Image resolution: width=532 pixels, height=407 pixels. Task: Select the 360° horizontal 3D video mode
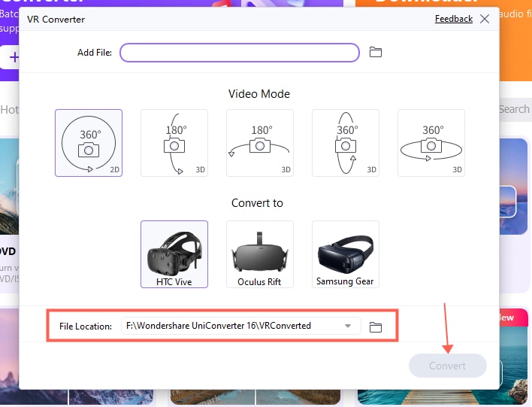431,143
